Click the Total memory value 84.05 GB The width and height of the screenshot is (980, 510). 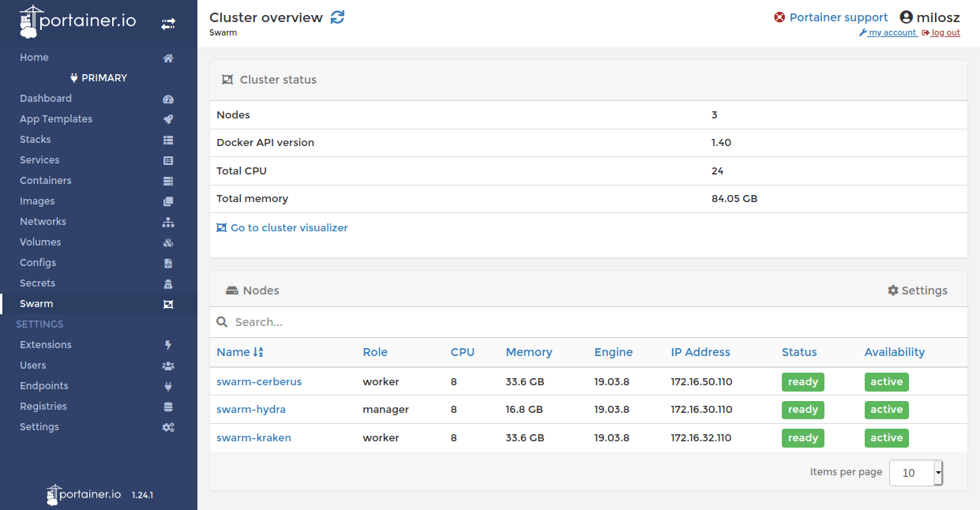coord(734,199)
